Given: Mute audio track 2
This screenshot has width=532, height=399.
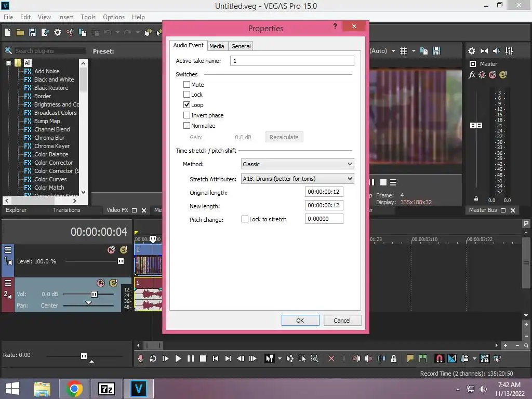Looking at the screenshot, I should point(101,283).
